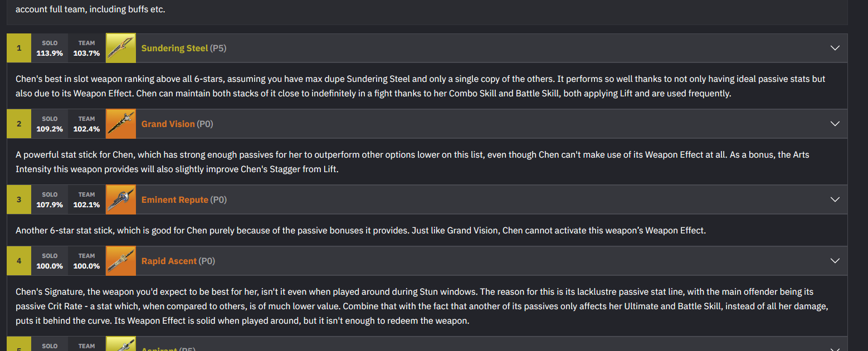Click the Eminent Repute weapon icon
The height and width of the screenshot is (351, 868).
(x=121, y=199)
